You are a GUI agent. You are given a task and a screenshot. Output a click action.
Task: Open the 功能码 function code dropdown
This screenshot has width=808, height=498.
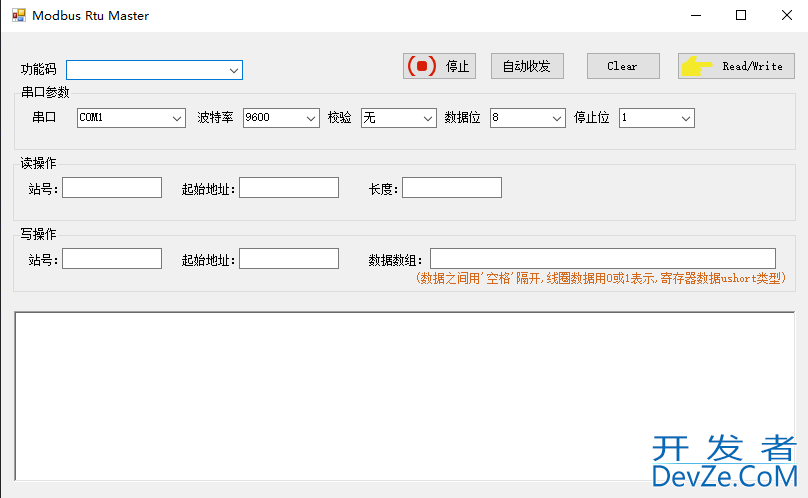pyautogui.click(x=154, y=70)
